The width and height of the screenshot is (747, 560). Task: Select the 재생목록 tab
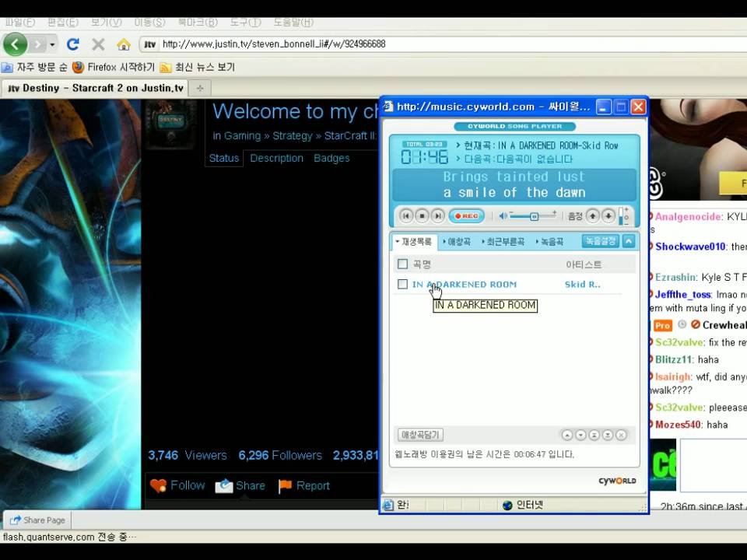click(413, 242)
